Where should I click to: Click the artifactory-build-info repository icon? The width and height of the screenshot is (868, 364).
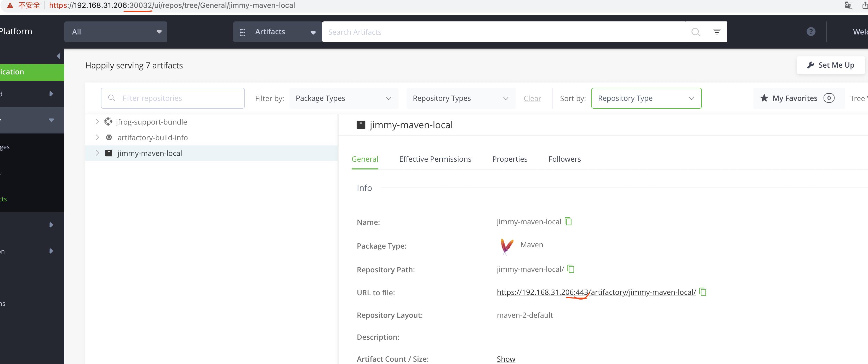tap(109, 137)
